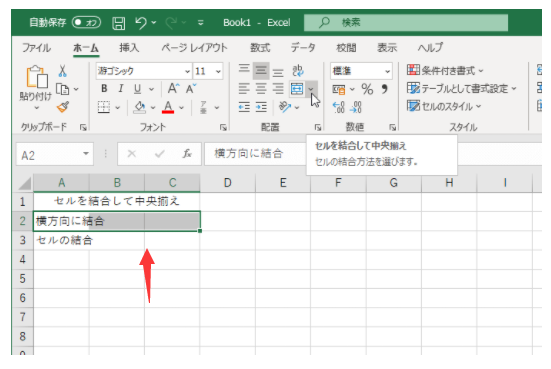
Task: Toggle Underline formatting
Action: tap(137, 89)
